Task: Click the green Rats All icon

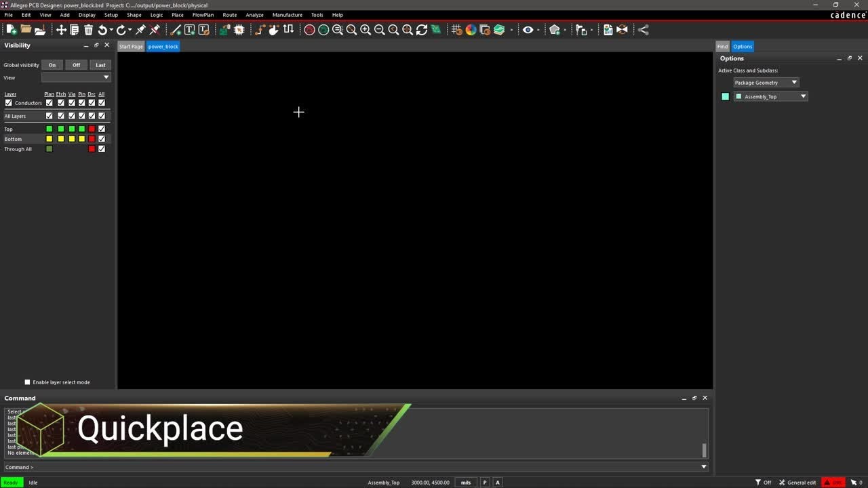Action: click(x=323, y=30)
